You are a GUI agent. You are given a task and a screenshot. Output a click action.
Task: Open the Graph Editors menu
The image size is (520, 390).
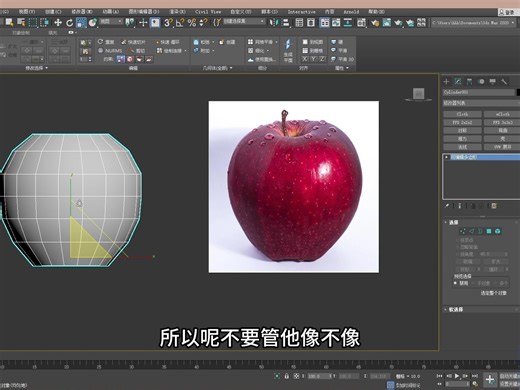click(144, 12)
